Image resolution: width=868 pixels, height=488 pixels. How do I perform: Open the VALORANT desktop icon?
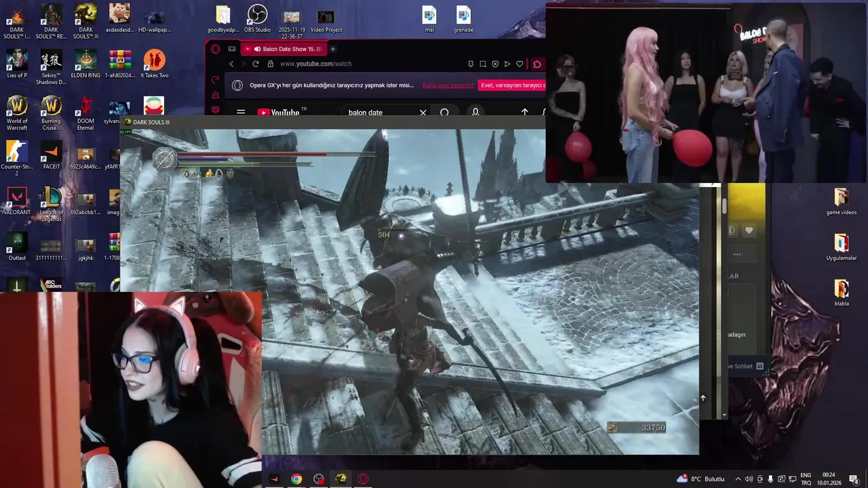[17, 201]
